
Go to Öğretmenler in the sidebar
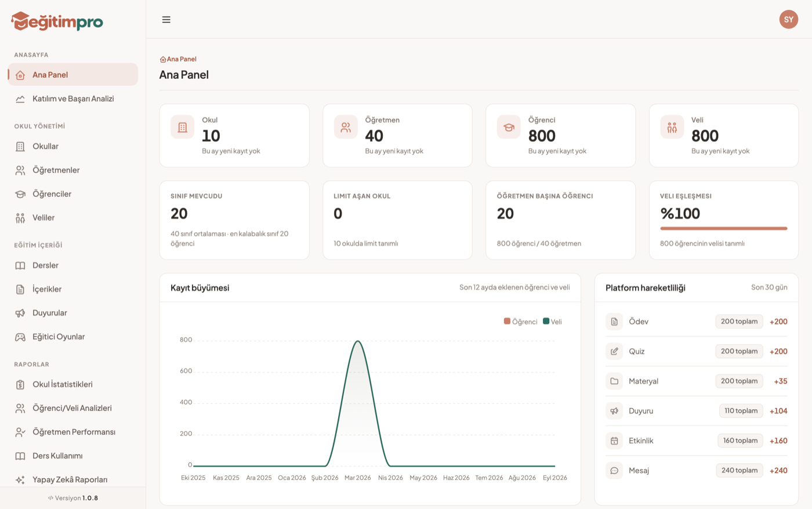[73, 170]
